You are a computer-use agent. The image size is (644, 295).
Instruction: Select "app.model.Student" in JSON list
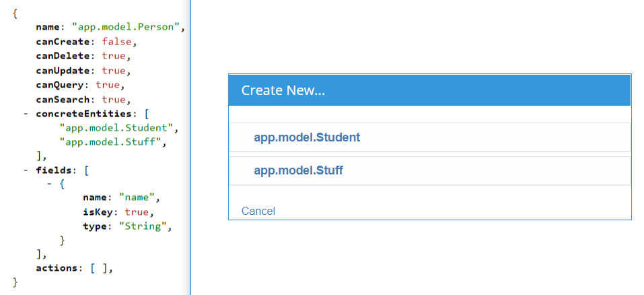click(x=116, y=128)
